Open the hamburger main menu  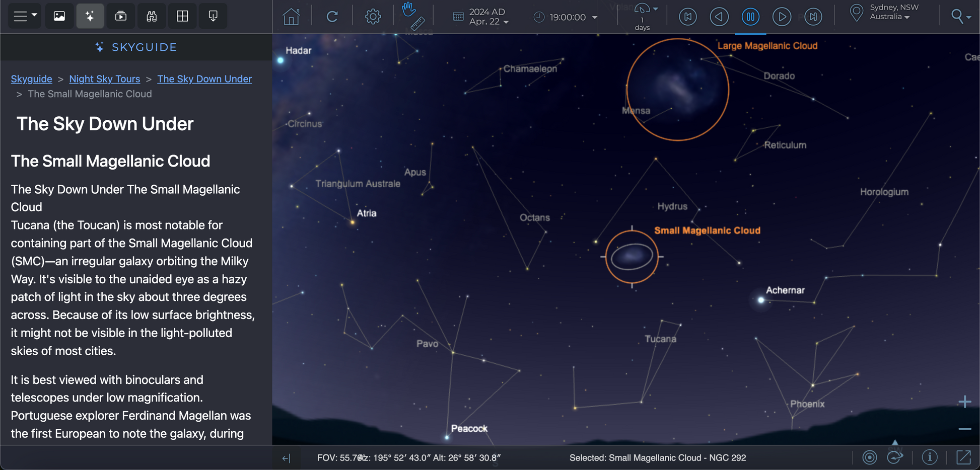(x=24, y=16)
